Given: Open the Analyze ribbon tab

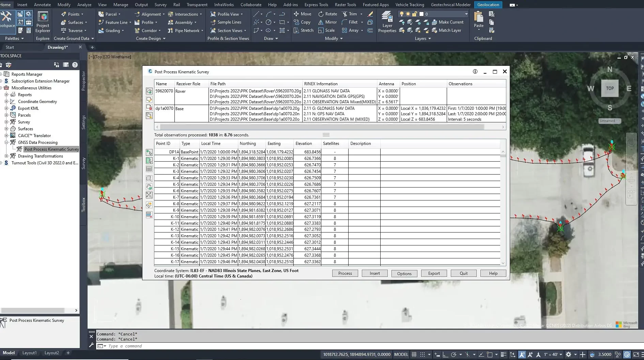Looking at the screenshot, I should (x=84, y=5).
